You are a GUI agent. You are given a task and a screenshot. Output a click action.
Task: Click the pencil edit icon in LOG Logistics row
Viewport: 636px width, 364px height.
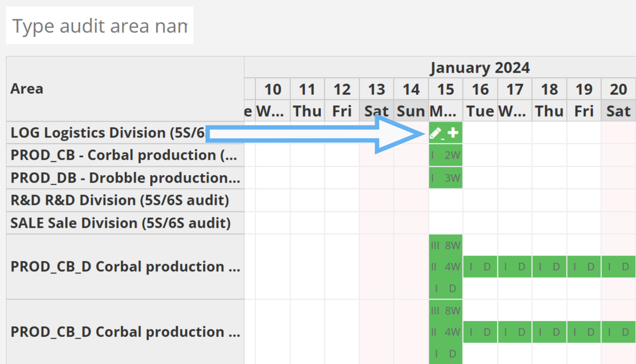(435, 133)
